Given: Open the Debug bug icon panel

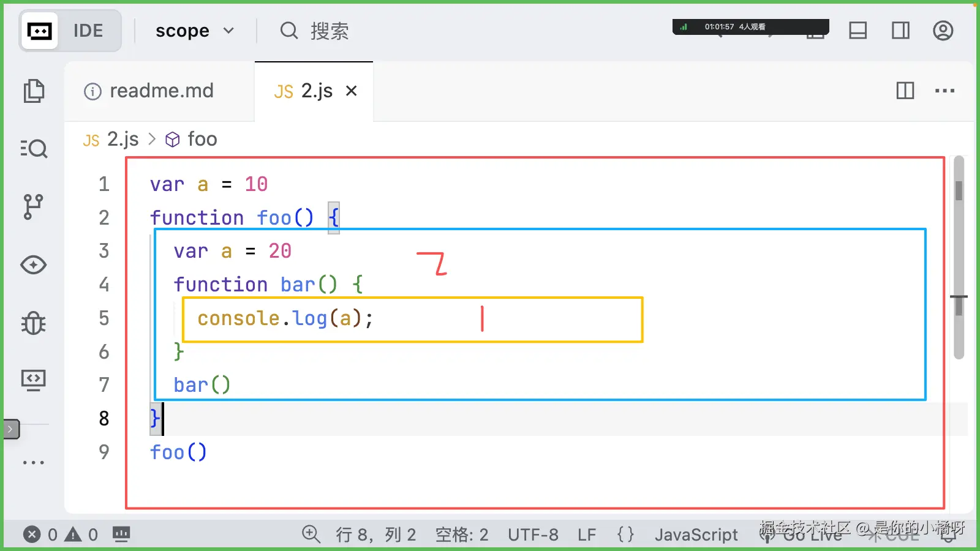Looking at the screenshot, I should [x=34, y=323].
